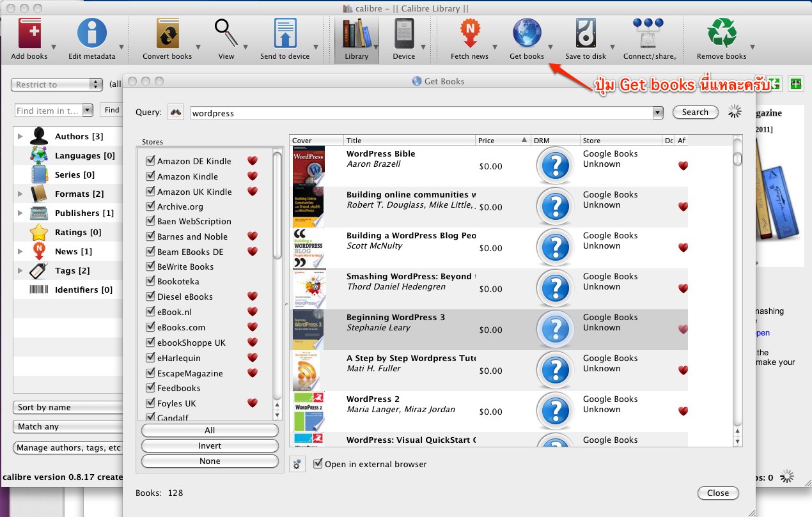
Task: Click the Remove books recycle icon
Action: pyautogui.click(x=722, y=34)
